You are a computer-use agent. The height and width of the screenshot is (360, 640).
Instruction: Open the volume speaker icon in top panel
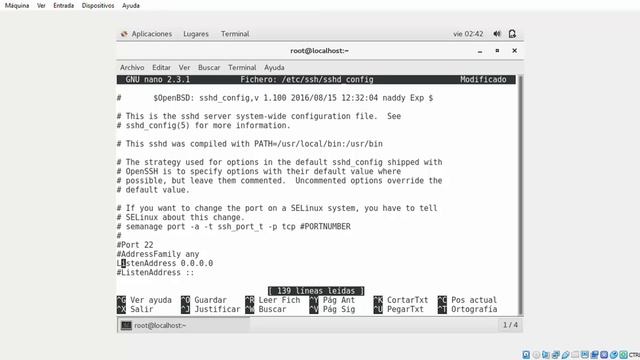click(x=497, y=34)
